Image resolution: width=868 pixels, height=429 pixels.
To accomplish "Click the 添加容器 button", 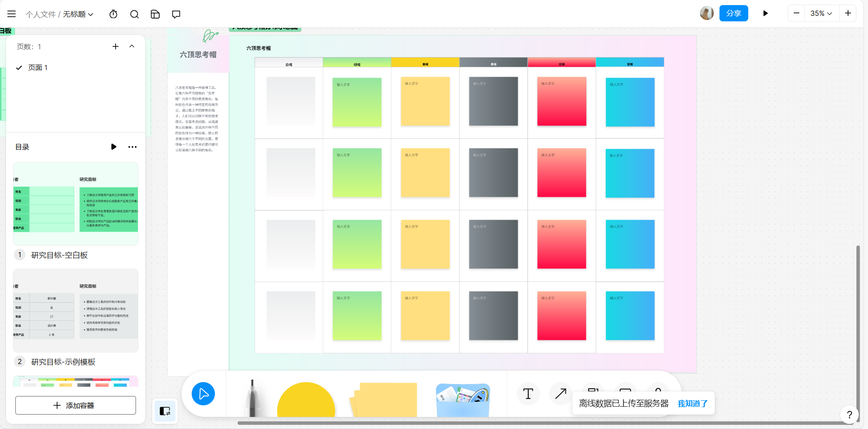I will pyautogui.click(x=76, y=405).
